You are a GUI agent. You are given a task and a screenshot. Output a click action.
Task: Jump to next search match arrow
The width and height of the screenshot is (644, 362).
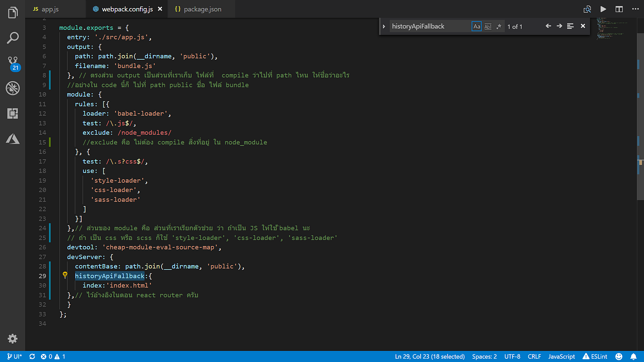coord(559,26)
